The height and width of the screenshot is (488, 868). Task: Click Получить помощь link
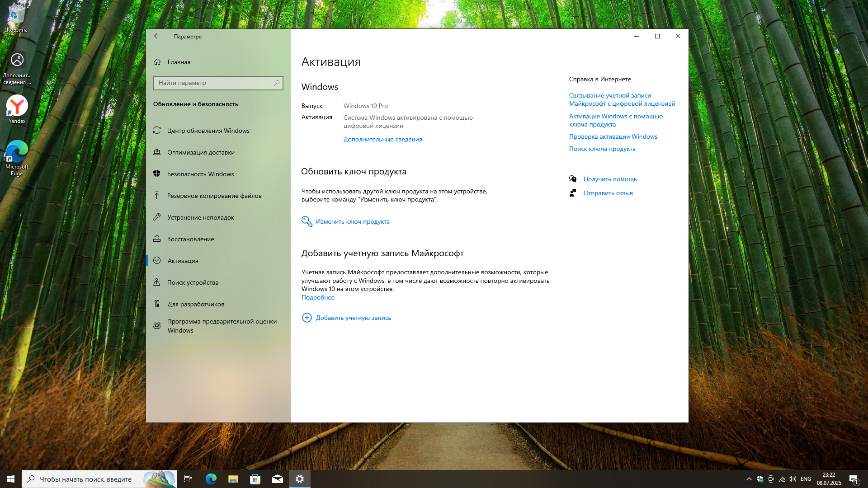pos(610,179)
